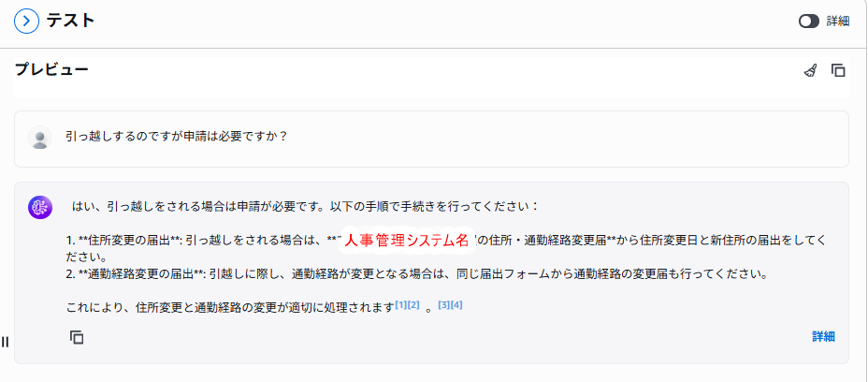Copy the assistant response via copy icon

coord(77,337)
